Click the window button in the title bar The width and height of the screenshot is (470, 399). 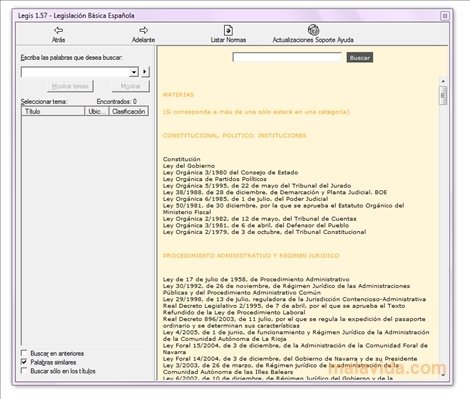click(445, 16)
